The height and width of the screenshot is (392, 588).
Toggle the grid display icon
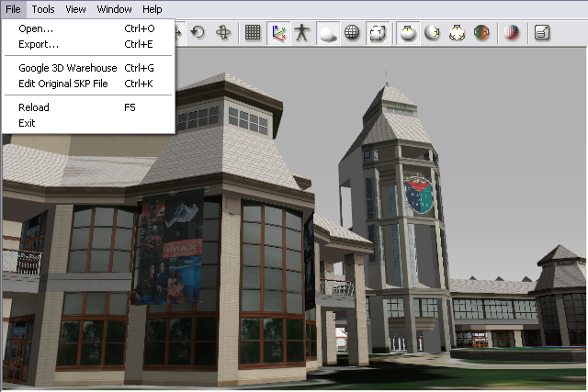pyautogui.click(x=253, y=33)
